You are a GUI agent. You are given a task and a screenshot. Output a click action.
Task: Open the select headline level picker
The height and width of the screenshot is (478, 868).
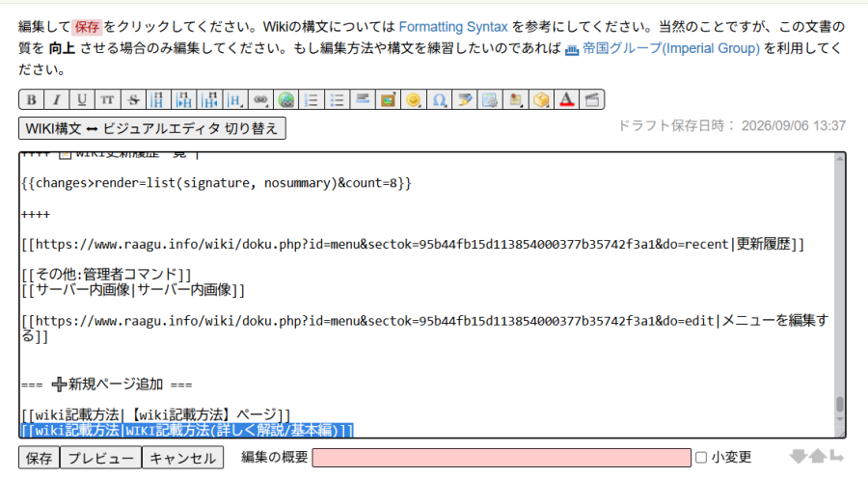click(234, 100)
